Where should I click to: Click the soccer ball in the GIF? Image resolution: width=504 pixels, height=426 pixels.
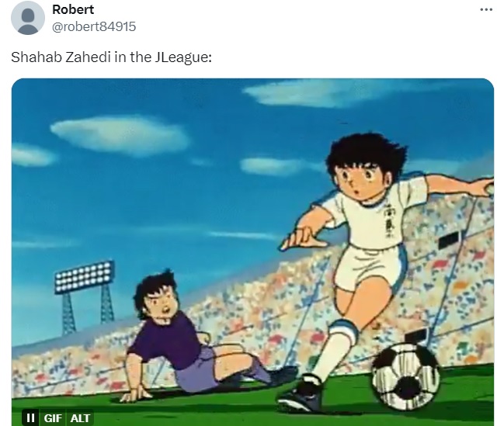405,376
